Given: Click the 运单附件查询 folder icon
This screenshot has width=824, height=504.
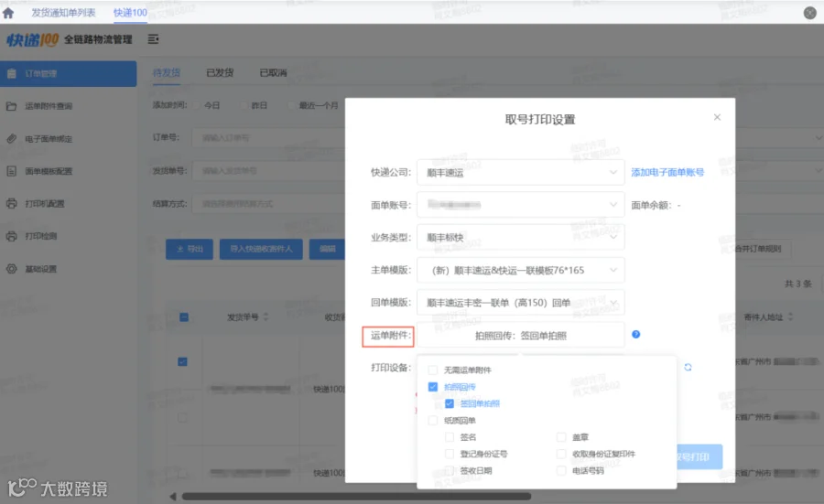Looking at the screenshot, I should tap(12, 106).
